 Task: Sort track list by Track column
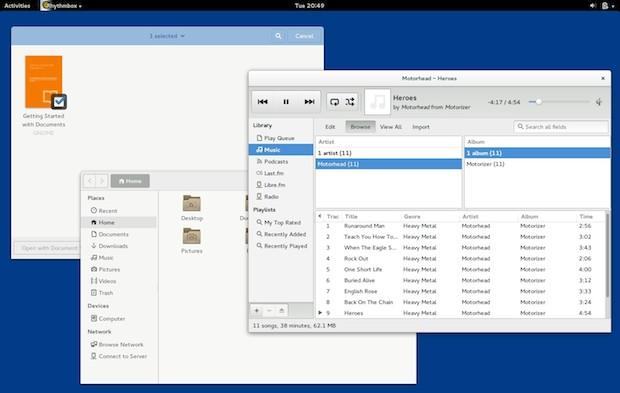333,216
